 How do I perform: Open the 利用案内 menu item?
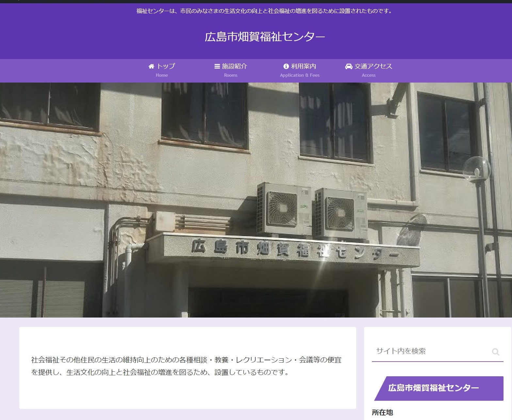[303, 66]
